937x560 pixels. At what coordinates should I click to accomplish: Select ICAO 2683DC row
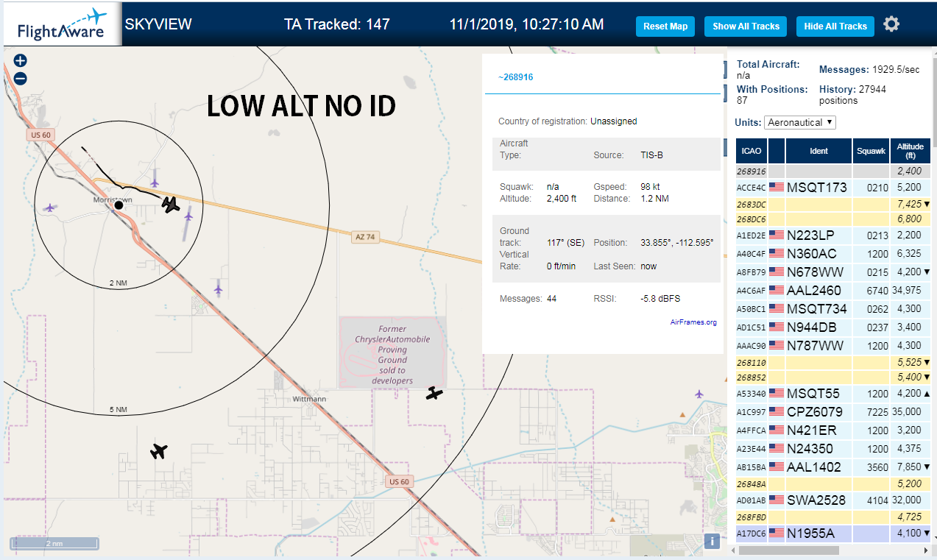coord(834,204)
